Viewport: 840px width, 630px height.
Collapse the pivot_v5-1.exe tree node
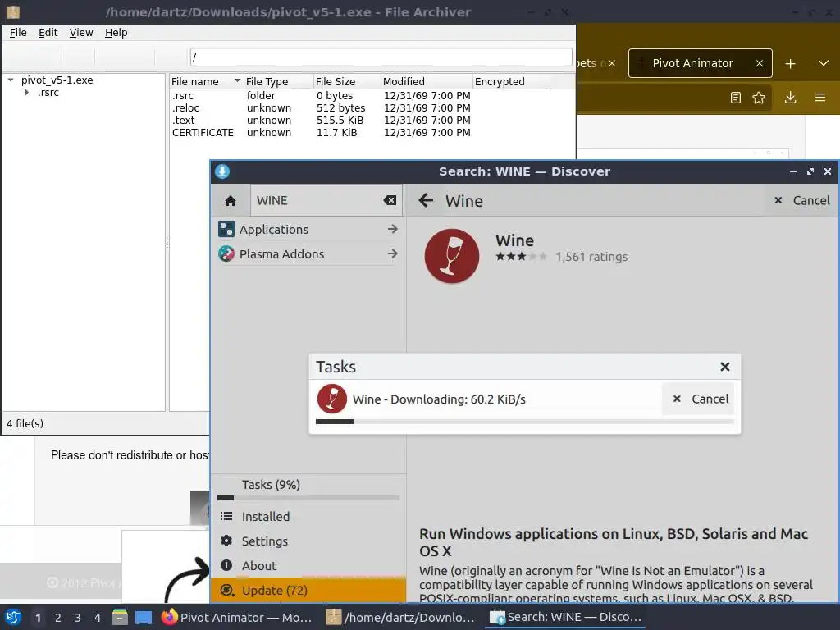[x=11, y=80]
